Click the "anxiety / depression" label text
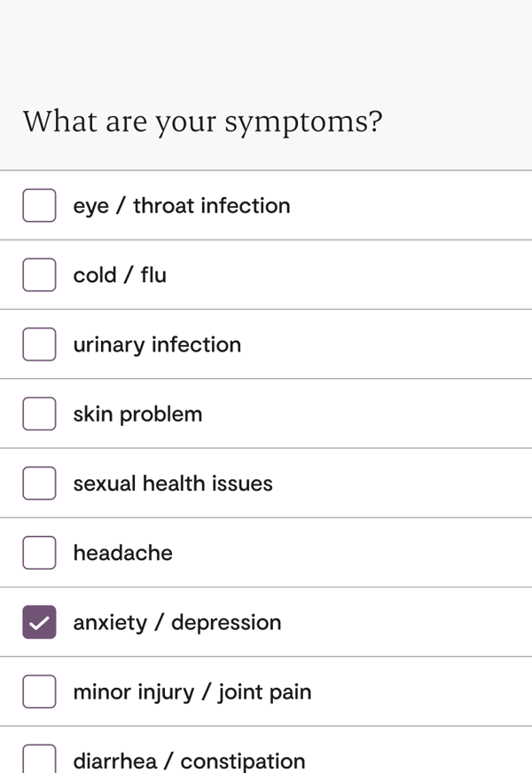The height and width of the screenshot is (773, 532). tap(176, 622)
